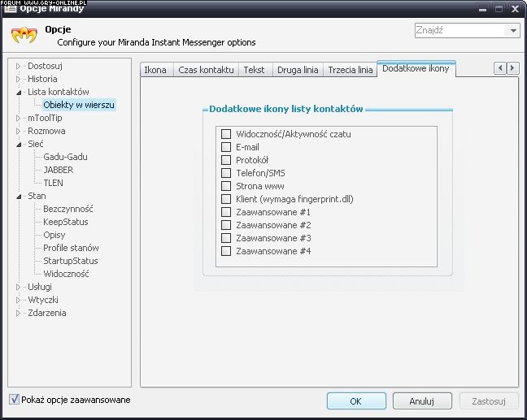Select the JABBER tree item
This screenshot has width=527, height=420.
(58, 170)
